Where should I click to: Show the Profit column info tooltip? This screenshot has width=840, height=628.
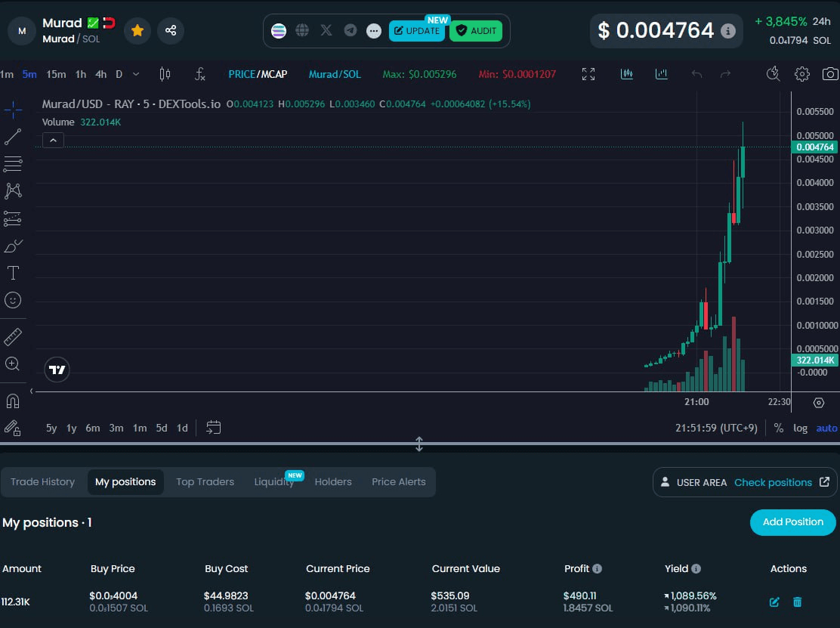598,568
